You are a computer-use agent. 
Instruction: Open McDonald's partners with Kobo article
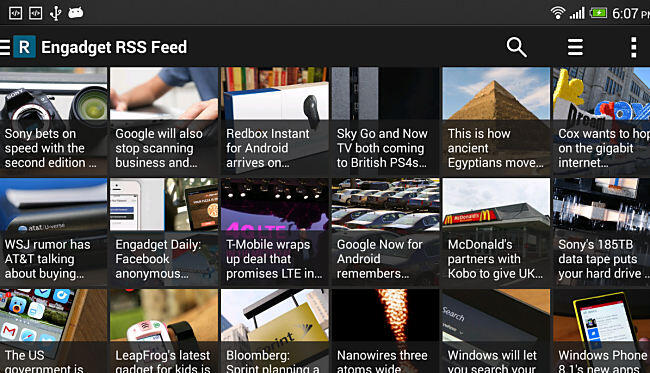(496, 233)
